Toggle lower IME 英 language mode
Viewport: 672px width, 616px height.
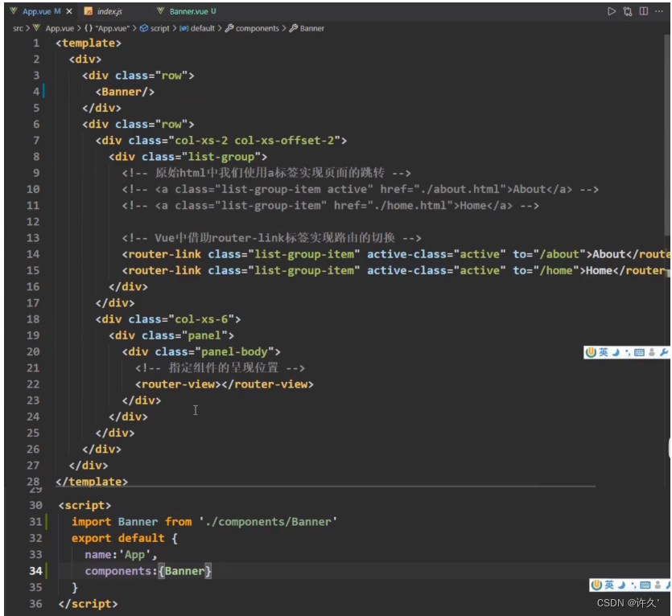609,585
